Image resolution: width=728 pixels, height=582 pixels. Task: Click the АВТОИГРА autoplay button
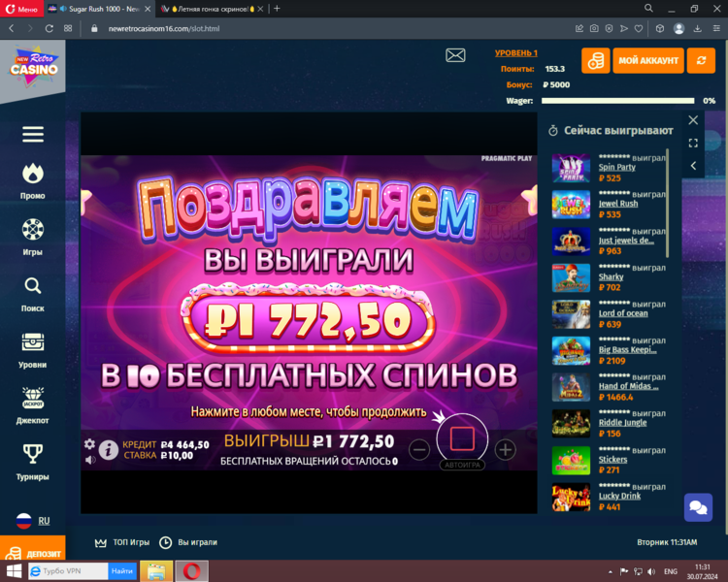point(462,465)
